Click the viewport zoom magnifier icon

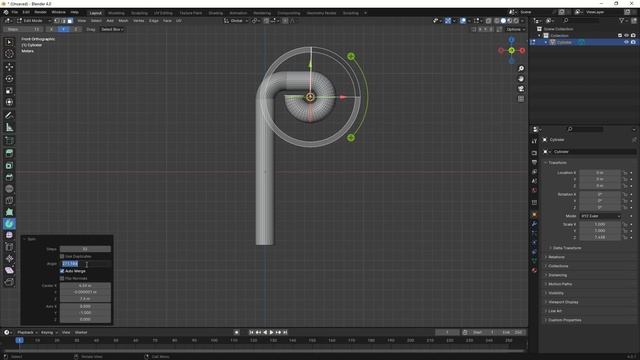[x=521, y=69]
